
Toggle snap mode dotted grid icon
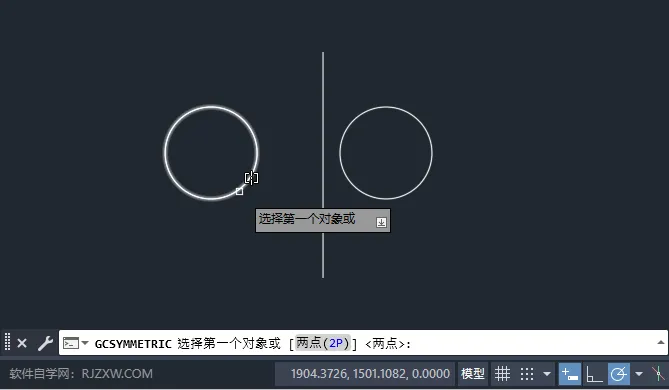click(527, 374)
